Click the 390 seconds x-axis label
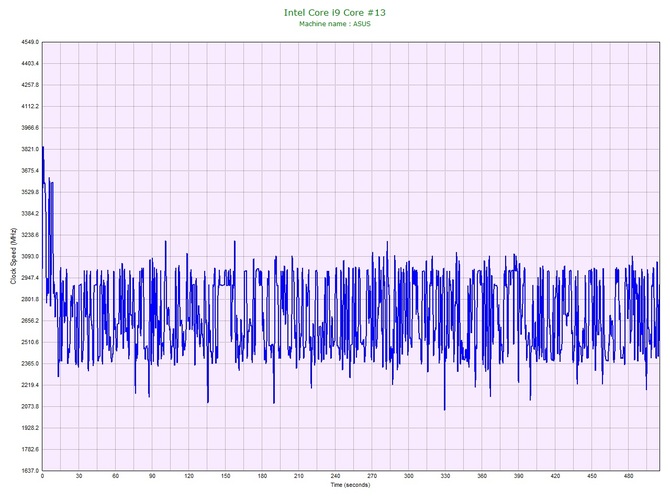Image resolution: width=670 pixels, height=502 pixels. pyautogui.click(x=519, y=476)
